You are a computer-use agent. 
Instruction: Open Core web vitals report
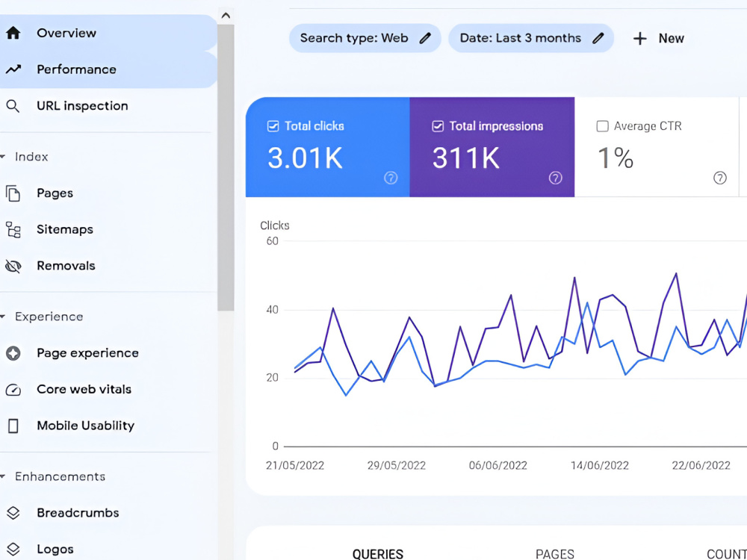[108, 390]
